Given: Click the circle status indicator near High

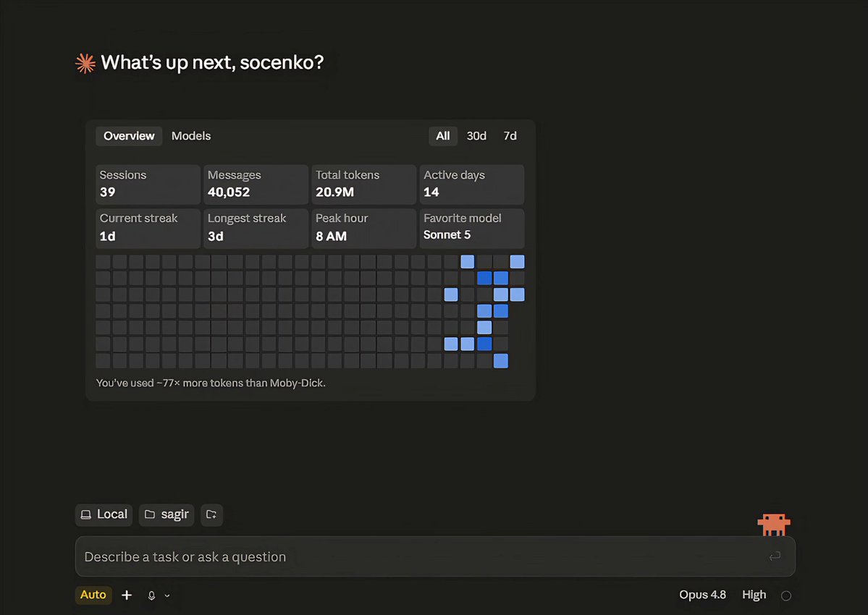Looking at the screenshot, I should [786, 595].
